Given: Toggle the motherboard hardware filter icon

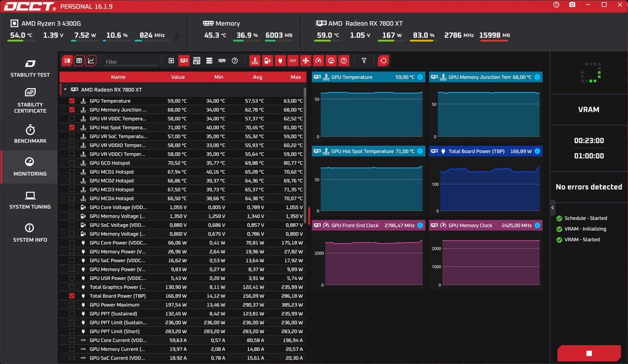Looking at the screenshot, I should coord(197,61).
